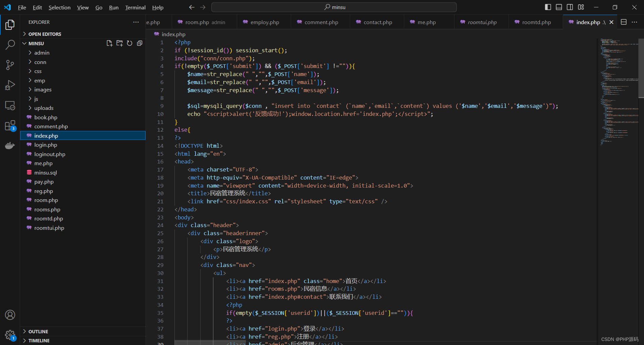Click the minsu command center search box
Viewport: 644px width, 345px height.
(x=334, y=7)
